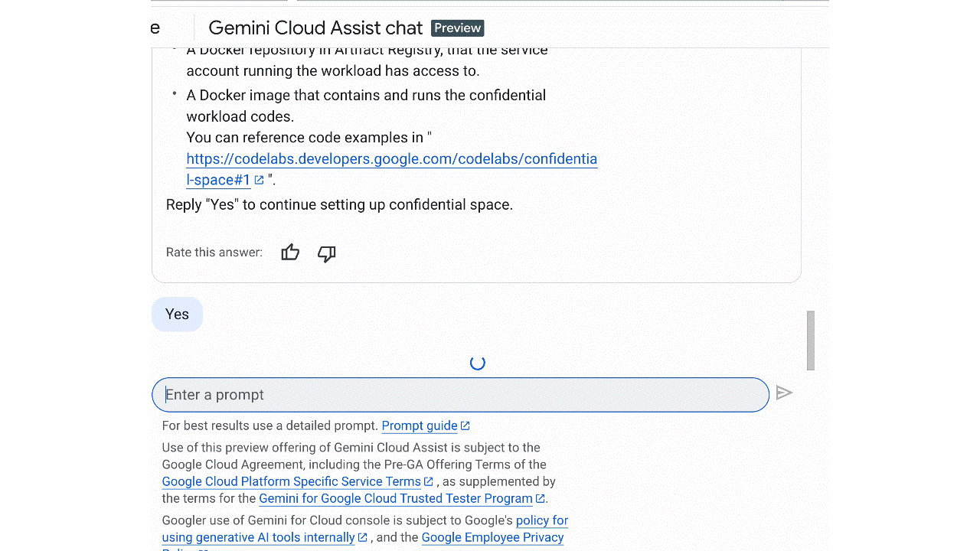The width and height of the screenshot is (980, 551).
Task: Click the thumbs down rating icon
Action: pos(327,253)
